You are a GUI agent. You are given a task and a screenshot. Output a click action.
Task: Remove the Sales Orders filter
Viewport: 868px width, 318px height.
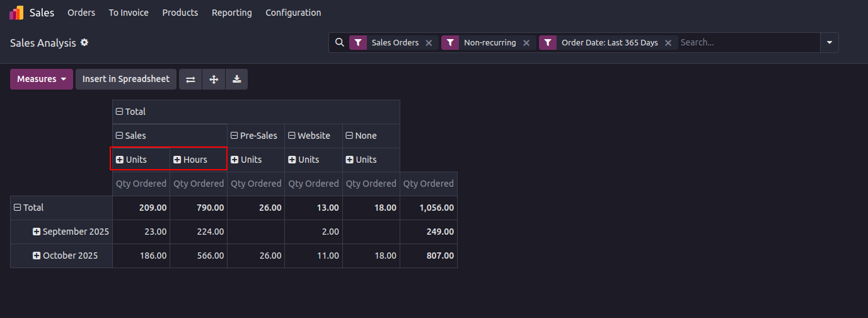429,43
